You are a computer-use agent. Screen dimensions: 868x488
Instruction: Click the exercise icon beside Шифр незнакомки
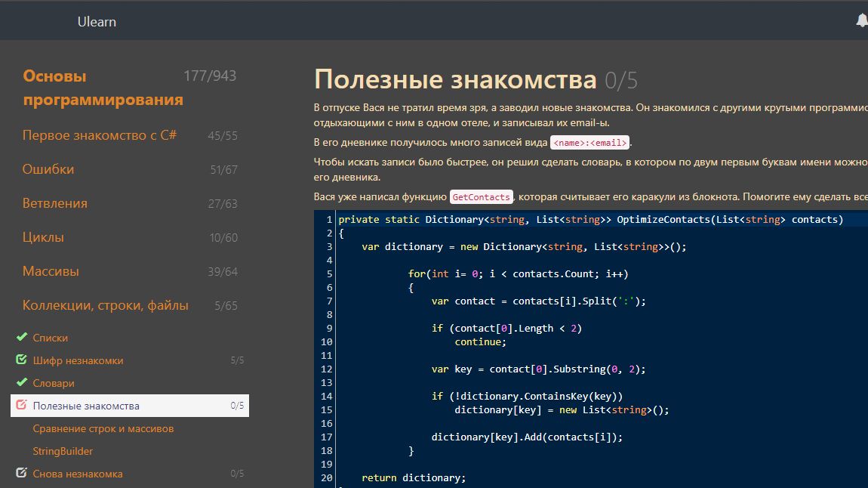tap(22, 360)
